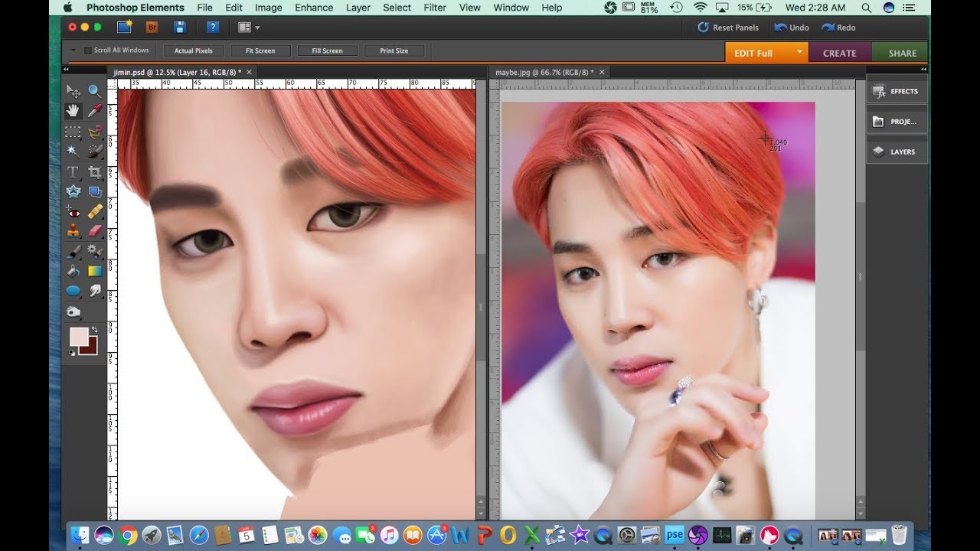Click the Undo button

[x=792, y=28]
